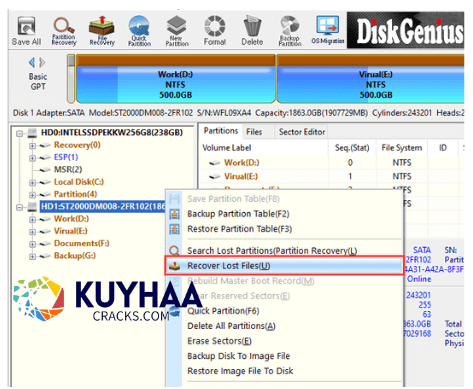The image size is (473, 389).
Task: Expand the Local Disk(C:) node
Action: tap(32, 183)
